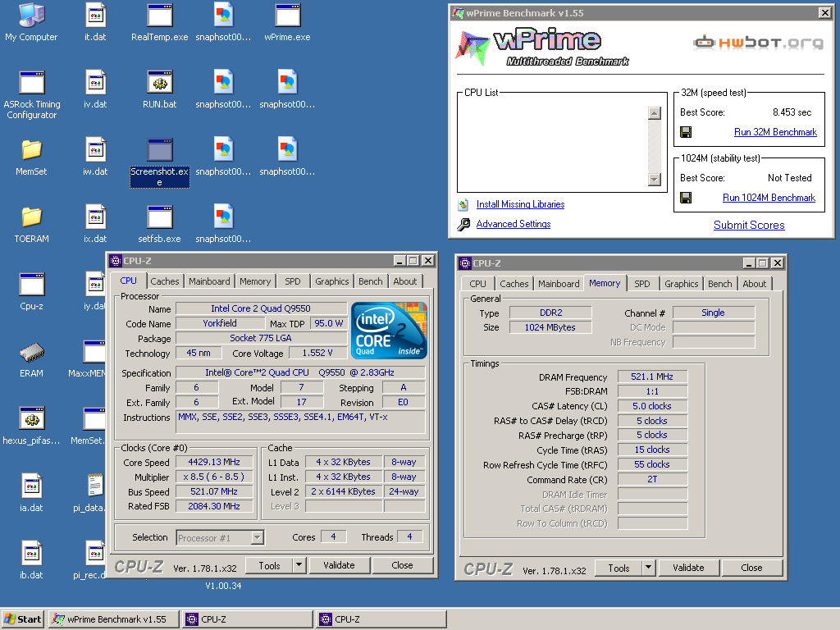The height and width of the screenshot is (630, 840).
Task: Click the Submit Scores link
Action: coord(749,226)
